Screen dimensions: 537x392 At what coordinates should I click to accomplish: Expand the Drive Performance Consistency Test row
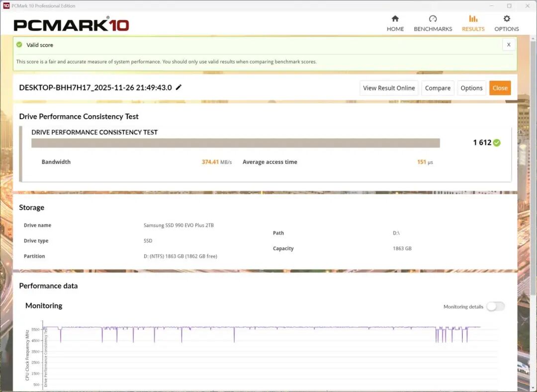coord(94,132)
